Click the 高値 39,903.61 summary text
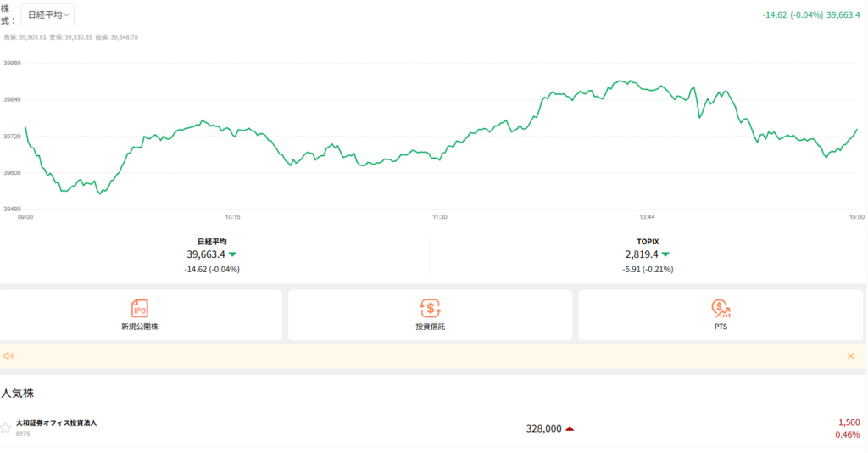The height and width of the screenshot is (453, 868). pyautogui.click(x=25, y=37)
